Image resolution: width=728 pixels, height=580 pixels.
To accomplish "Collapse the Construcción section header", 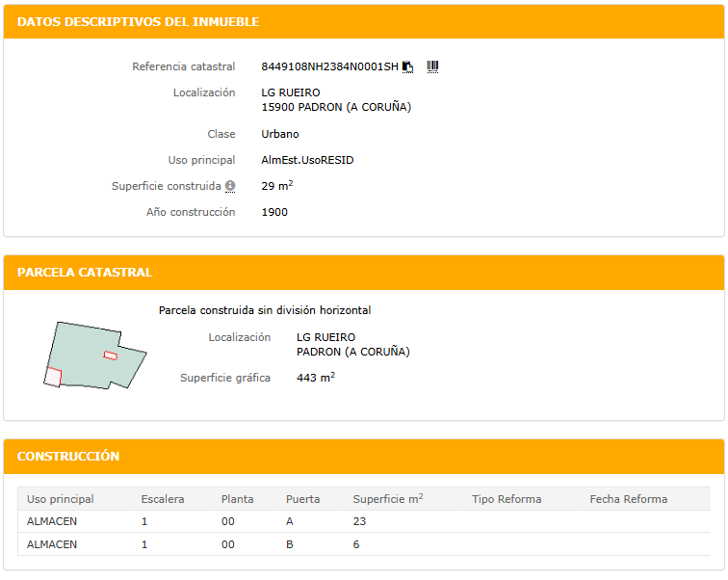I will pos(364,456).
